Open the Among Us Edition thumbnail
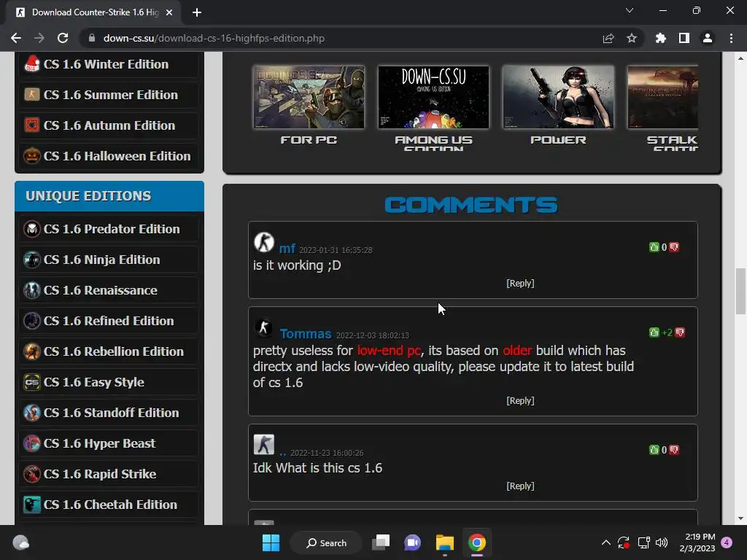Viewport: 747px width, 560px height. [433, 97]
